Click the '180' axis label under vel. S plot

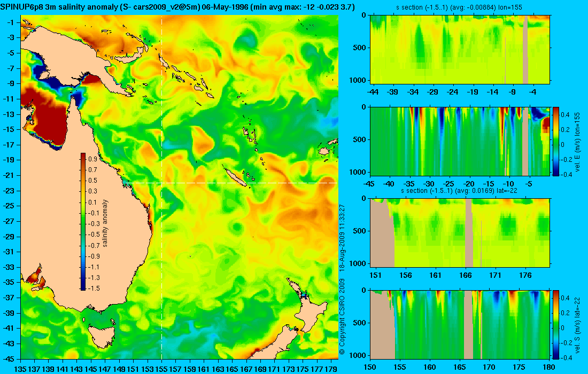(549, 367)
